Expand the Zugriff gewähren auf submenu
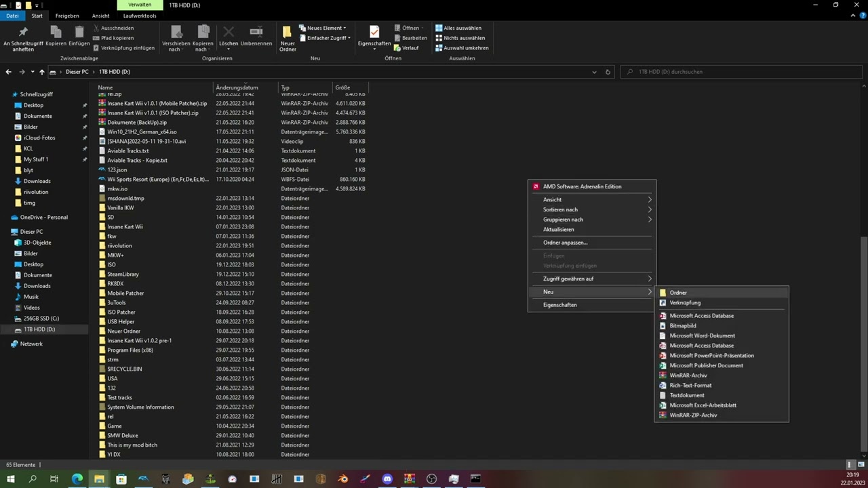The image size is (868, 488). (592, 279)
